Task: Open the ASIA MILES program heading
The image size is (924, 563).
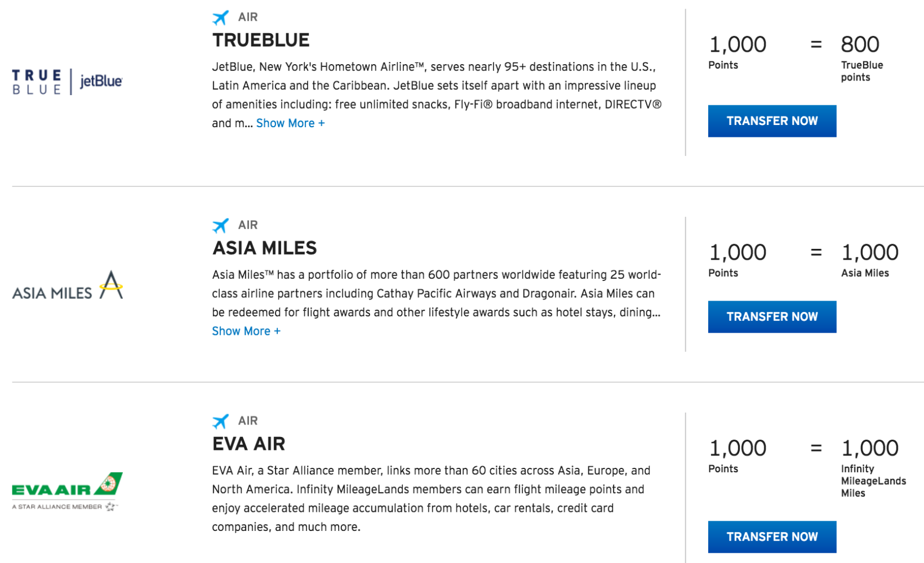Action: click(264, 248)
